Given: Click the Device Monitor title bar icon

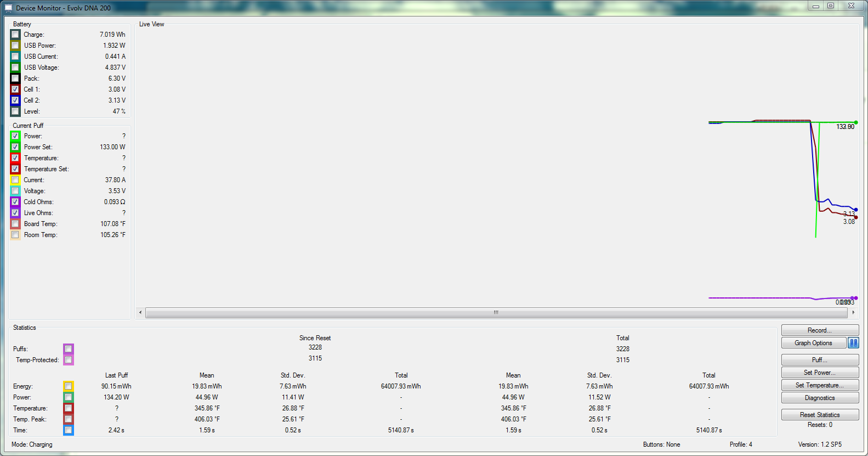Looking at the screenshot, I should (8, 8).
